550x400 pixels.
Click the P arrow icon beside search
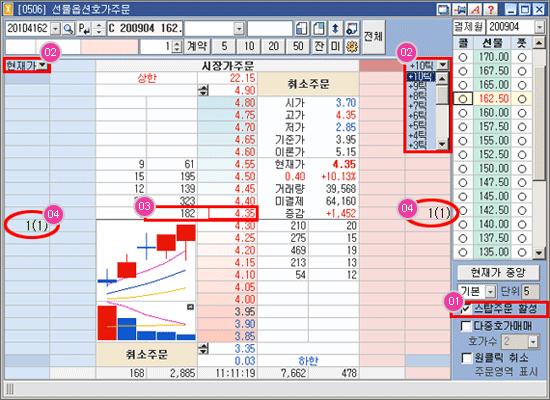84,29
